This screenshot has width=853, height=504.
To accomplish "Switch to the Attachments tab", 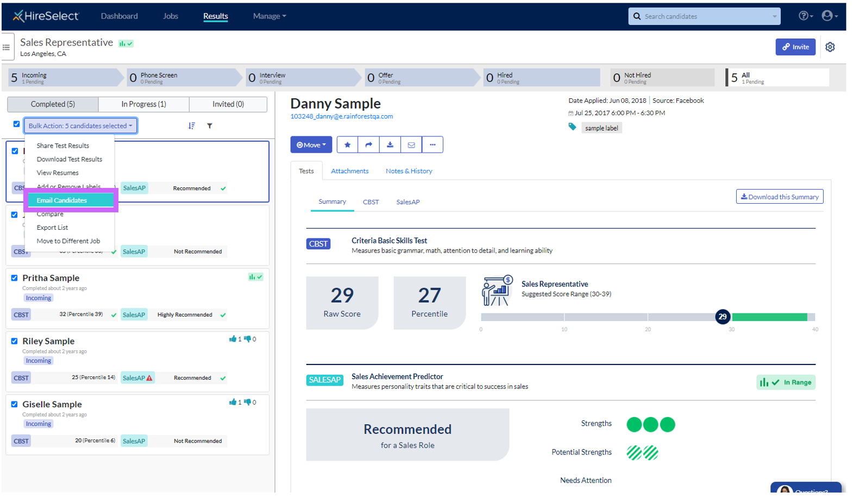I will [349, 171].
